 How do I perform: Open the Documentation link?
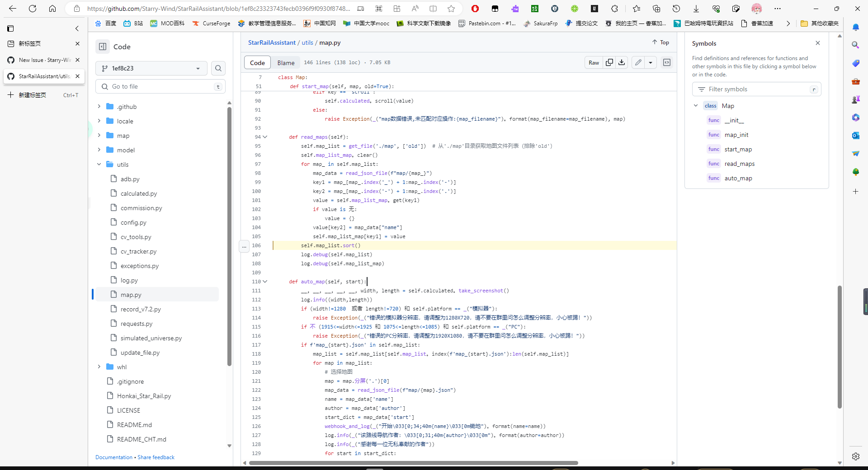pos(113,457)
